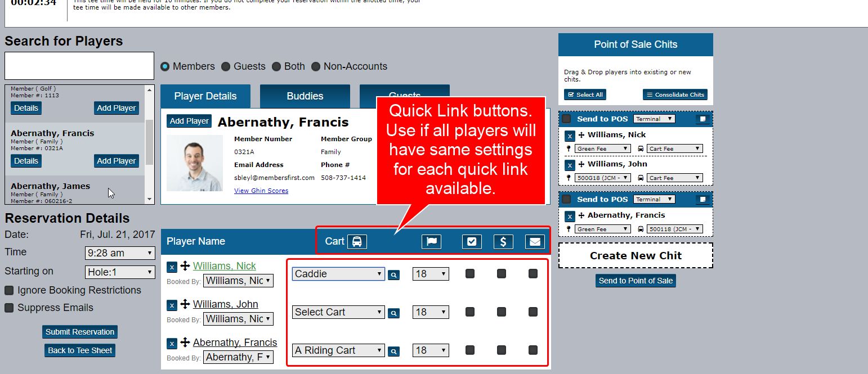Click the Cart quick link bus icon
This screenshot has width=868, height=374.
pyautogui.click(x=357, y=241)
